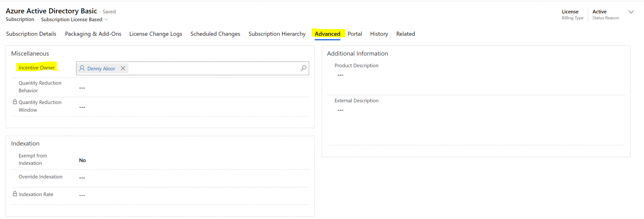The image size is (644, 219).
Task: Click the External Description text field
Action: tap(476, 126)
